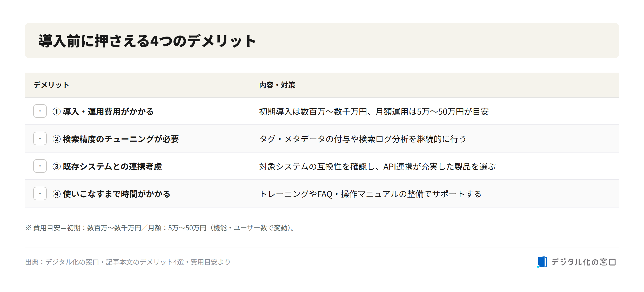The width and height of the screenshot is (644, 292).
Task: Click the row title ① 導入・運用費用がかかる
Action: click(103, 112)
